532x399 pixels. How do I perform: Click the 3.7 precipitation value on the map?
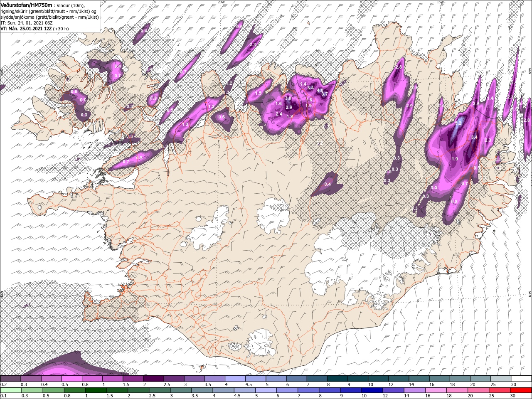325,94
